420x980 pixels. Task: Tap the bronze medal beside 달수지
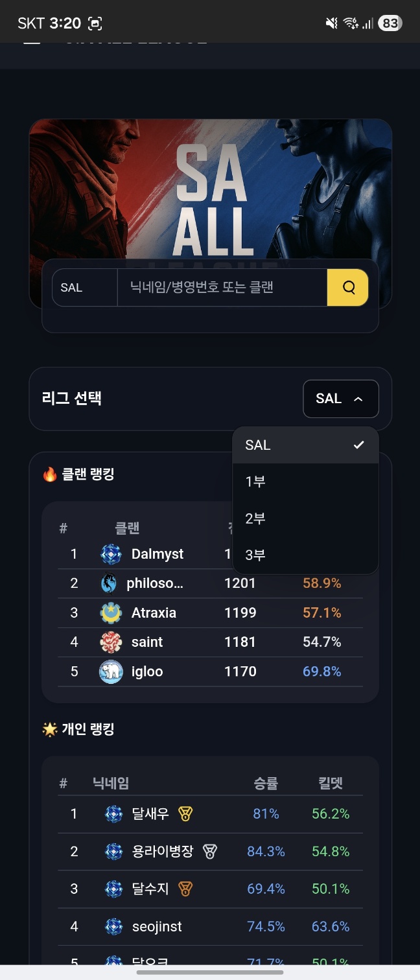(185, 889)
